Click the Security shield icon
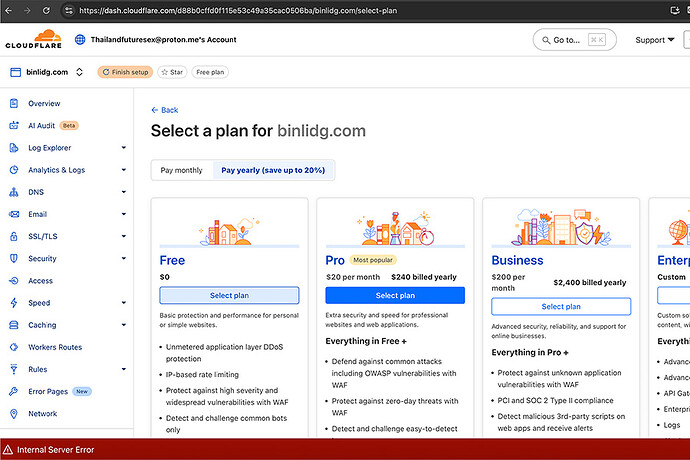Viewport: 690px width, 460px height. pos(14,258)
